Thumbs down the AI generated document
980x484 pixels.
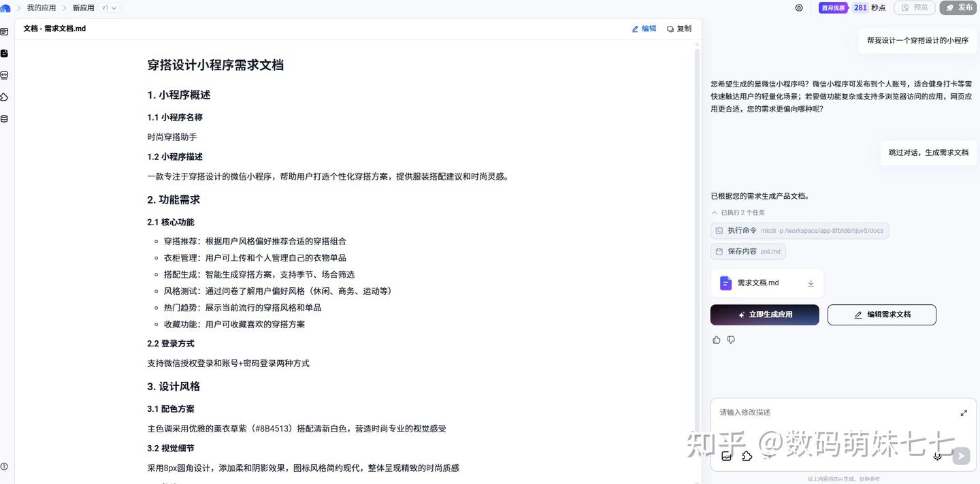coord(731,340)
